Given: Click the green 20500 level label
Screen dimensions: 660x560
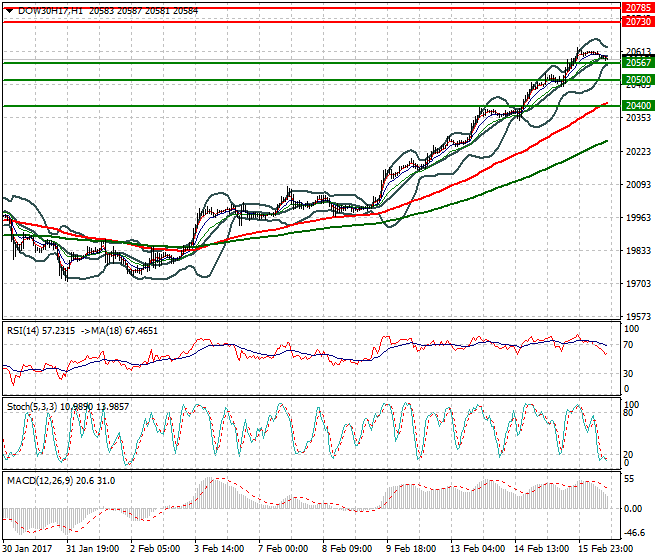Looking at the screenshot, I should coord(638,80).
